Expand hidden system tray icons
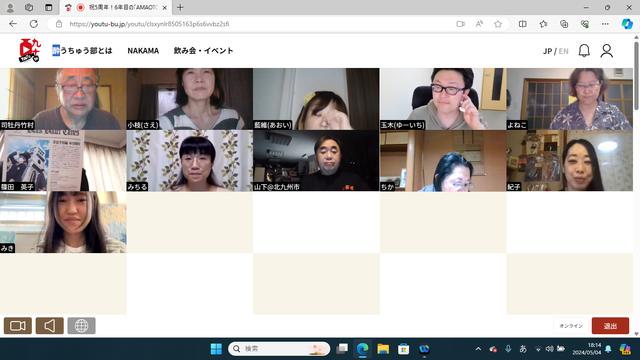 [478, 349]
